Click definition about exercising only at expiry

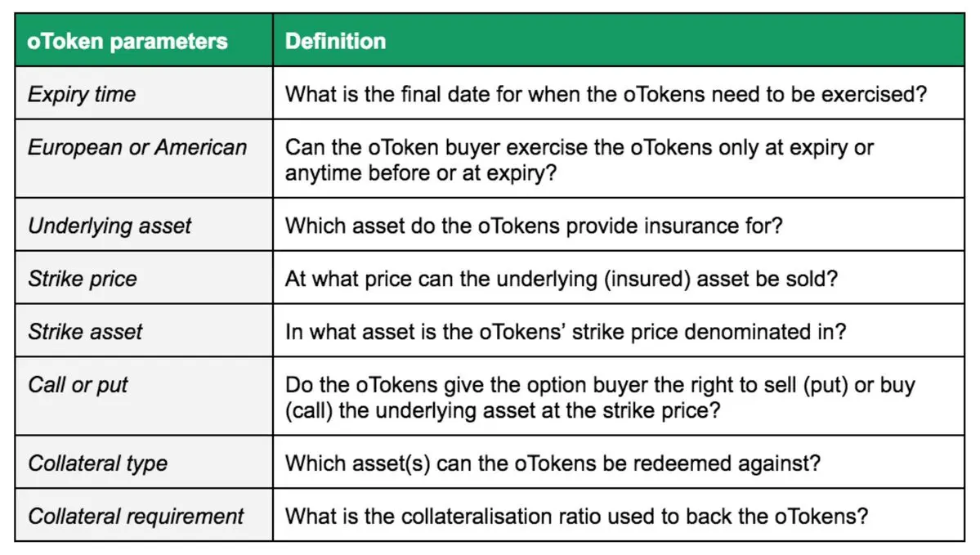(x=579, y=160)
